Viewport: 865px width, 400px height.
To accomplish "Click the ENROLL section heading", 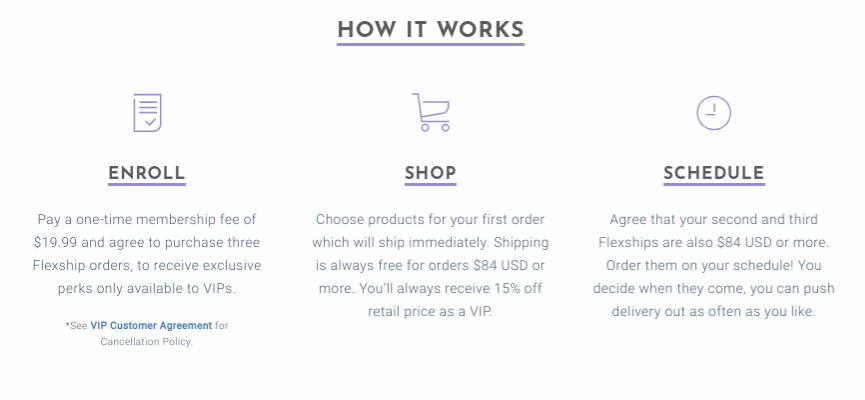I will 147,173.
